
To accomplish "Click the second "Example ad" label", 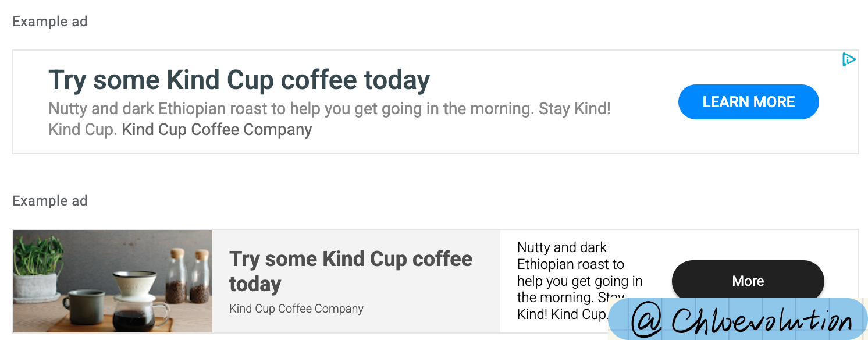I will pyautogui.click(x=50, y=201).
